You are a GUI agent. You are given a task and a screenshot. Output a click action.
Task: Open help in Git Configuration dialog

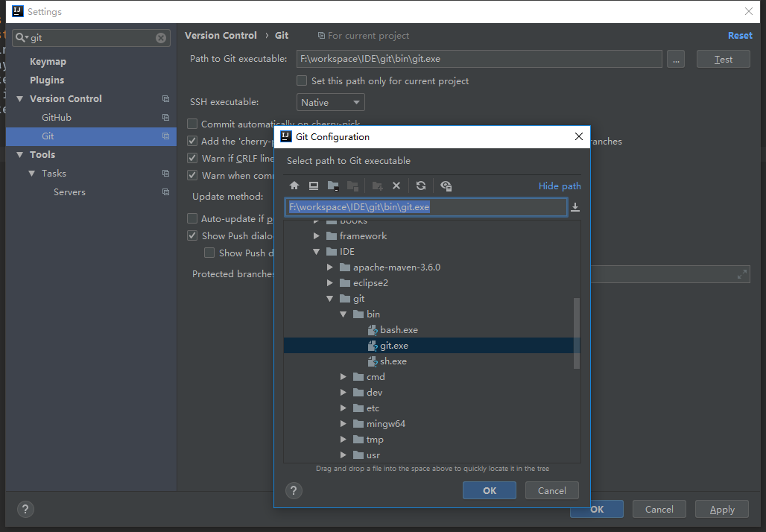pyautogui.click(x=294, y=490)
